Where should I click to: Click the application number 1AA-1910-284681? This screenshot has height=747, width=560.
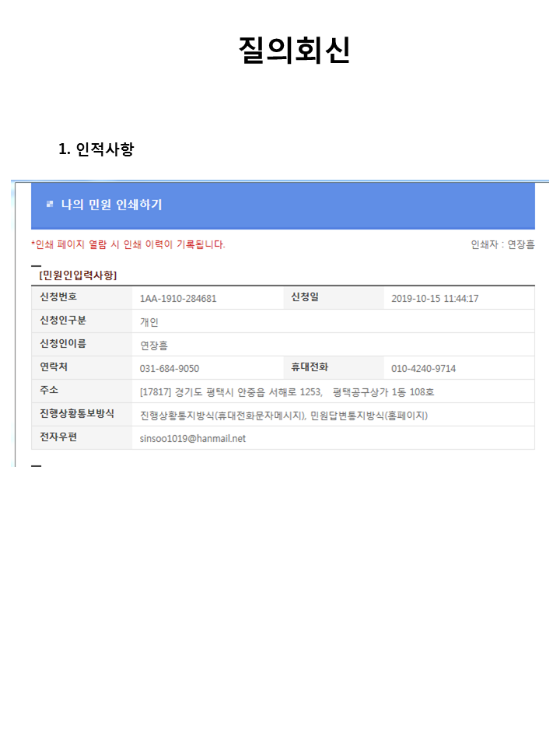tap(178, 299)
